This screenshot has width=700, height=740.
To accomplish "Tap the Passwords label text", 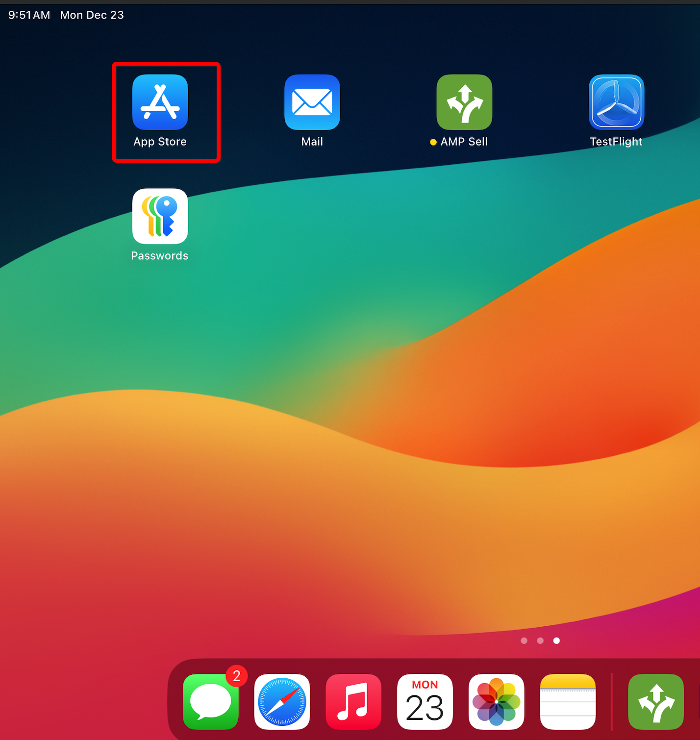I will click(x=160, y=256).
